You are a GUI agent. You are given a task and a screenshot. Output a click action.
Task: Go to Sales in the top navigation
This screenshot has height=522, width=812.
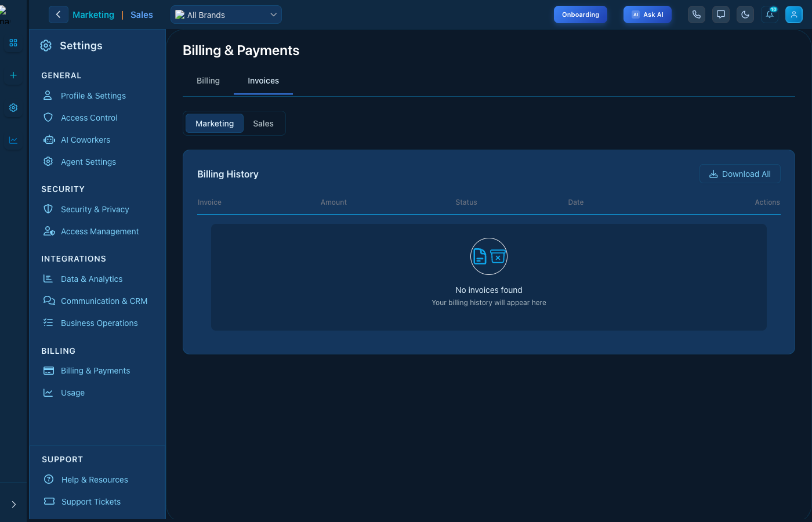click(x=142, y=15)
